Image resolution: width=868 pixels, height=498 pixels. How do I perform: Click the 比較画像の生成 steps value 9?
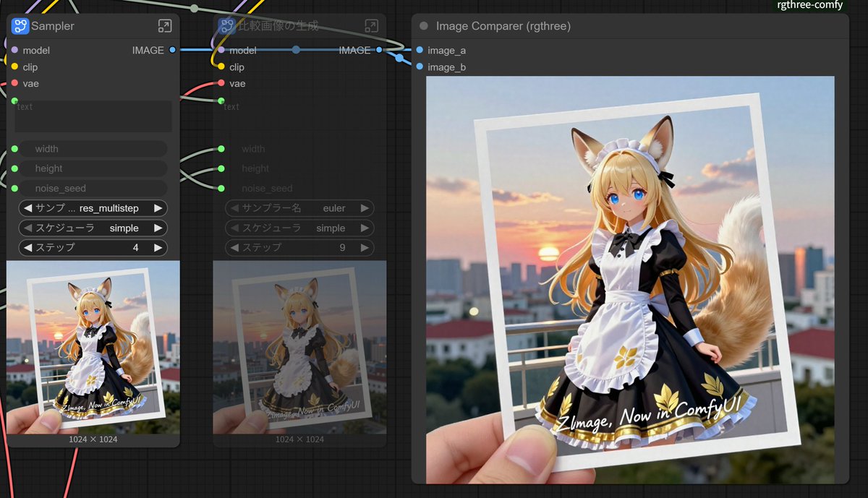(x=342, y=248)
